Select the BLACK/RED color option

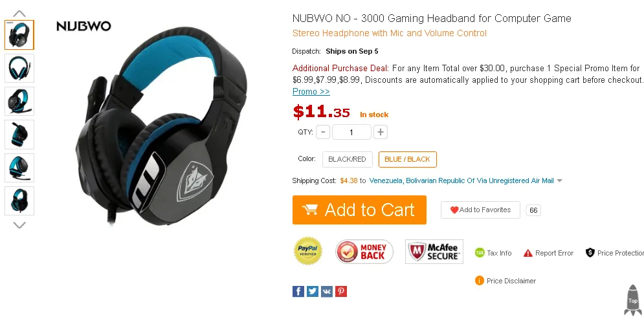[x=347, y=159]
